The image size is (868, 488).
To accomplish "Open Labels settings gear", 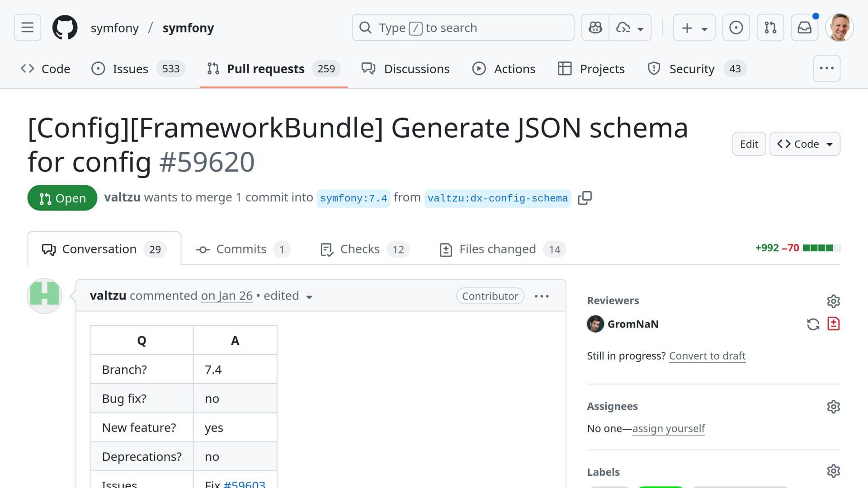I will click(833, 471).
